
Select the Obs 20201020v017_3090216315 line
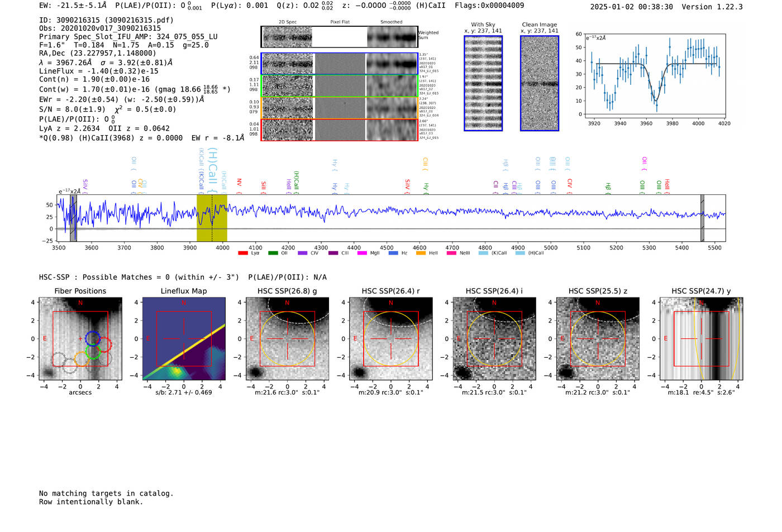click(100, 28)
